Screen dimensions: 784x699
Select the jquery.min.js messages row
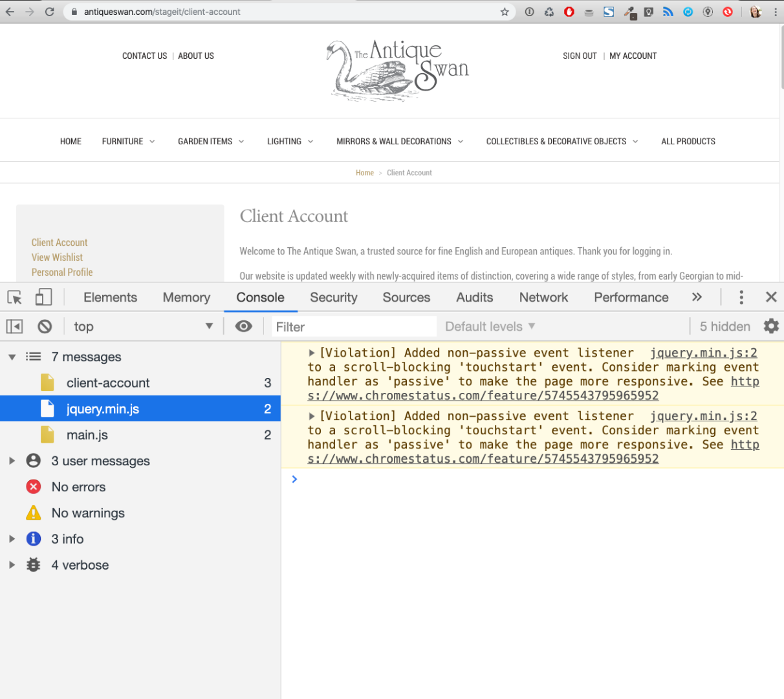coord(140,408)
